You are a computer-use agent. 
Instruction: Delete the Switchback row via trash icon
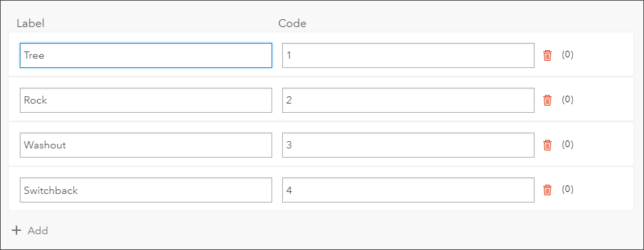[x=547, y=190]
